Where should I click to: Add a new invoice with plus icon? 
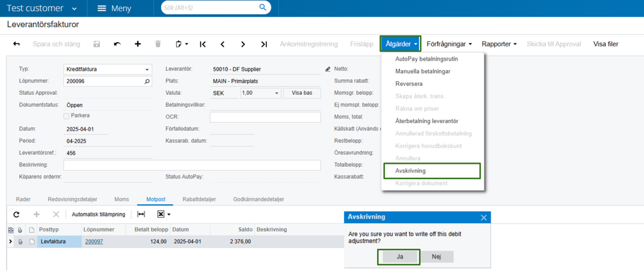coord(138,44)
